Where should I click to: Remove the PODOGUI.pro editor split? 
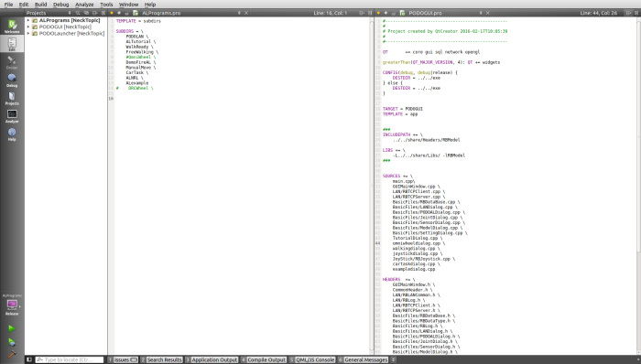point(636,13)
